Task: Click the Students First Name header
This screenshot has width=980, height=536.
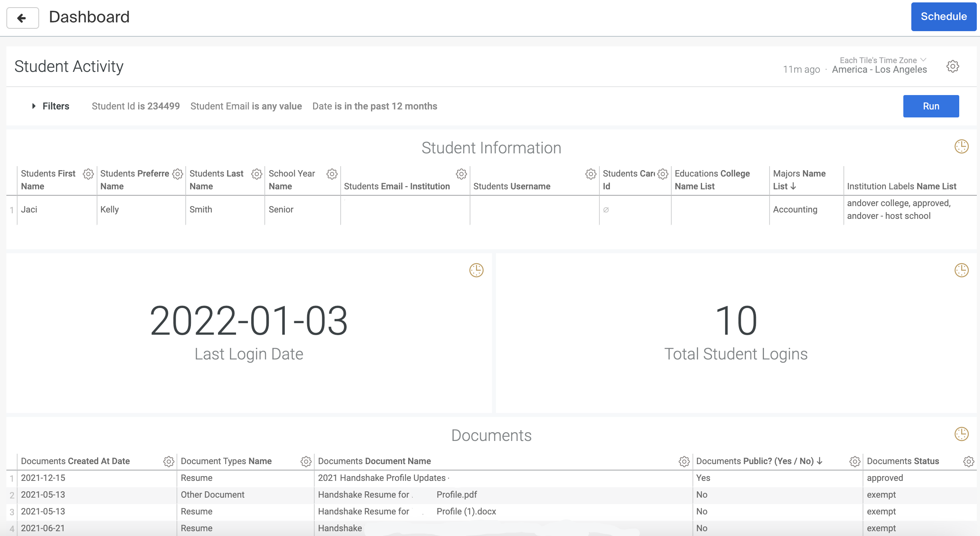Action: click(48, 180)
